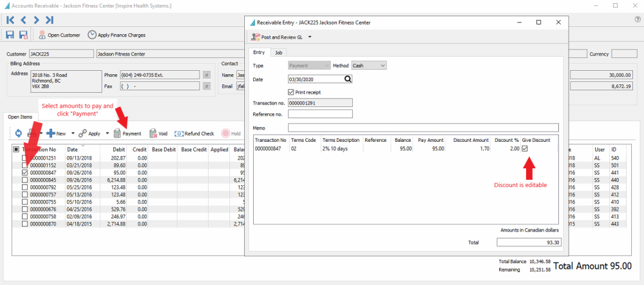
Task: Click the Memo input field
Action: click(x=424, y=128)
